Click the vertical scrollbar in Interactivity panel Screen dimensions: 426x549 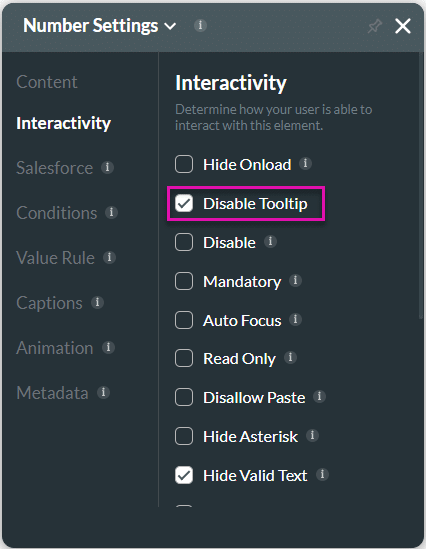[421, 186]
